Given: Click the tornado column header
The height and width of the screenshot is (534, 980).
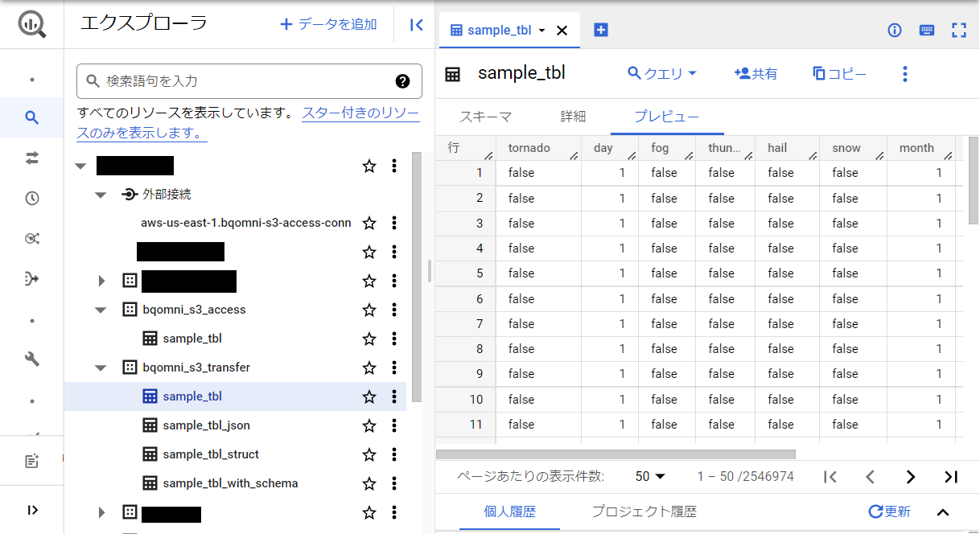Looking at the screenshot, I should [538, 148].
